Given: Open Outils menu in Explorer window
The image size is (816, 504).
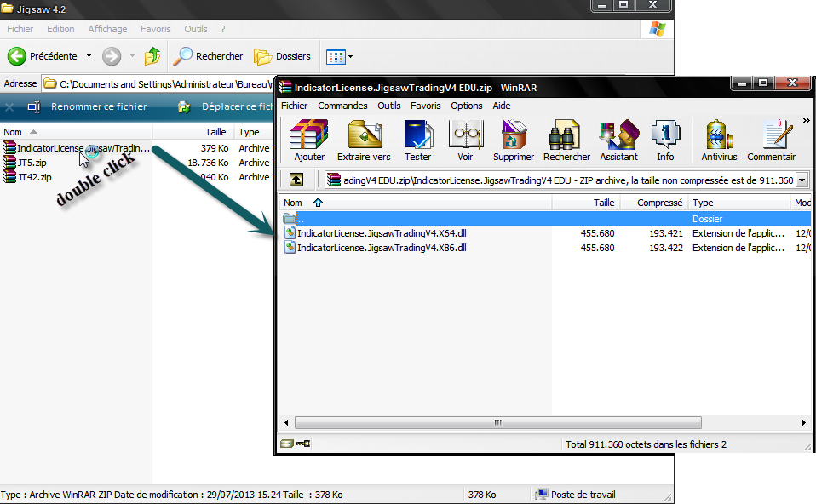Looking at the screenshot, I should tap(196, 29).
